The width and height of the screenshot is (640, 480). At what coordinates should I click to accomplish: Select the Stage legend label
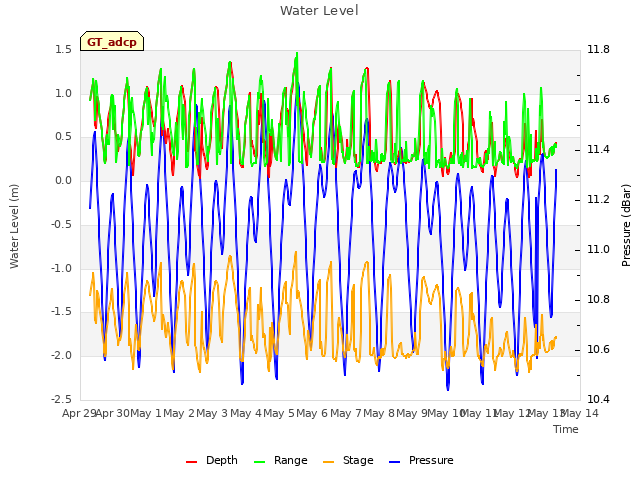(358, 460)
